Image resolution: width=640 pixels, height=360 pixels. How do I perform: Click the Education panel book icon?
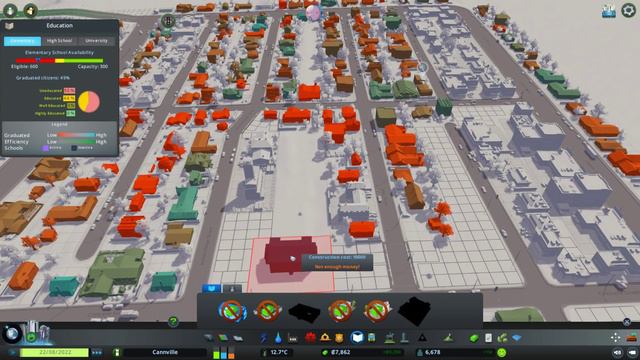(x=9, y=26)
